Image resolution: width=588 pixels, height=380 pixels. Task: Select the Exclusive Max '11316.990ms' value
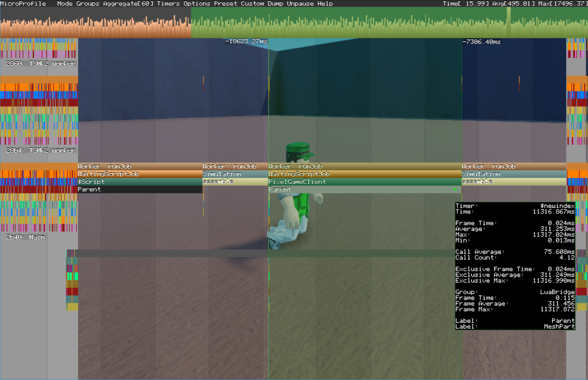553,280
